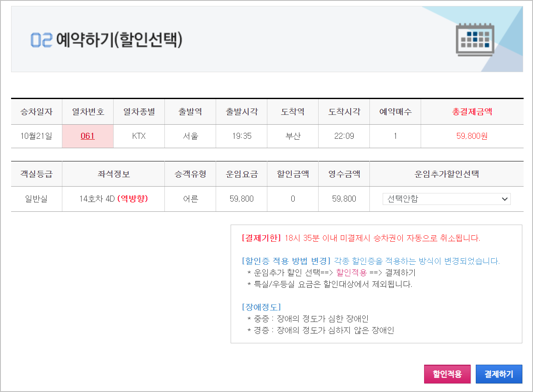Click the 14호차 4D (역방향) seat cell
Screen dimensions: 533x392
point(114,199)
